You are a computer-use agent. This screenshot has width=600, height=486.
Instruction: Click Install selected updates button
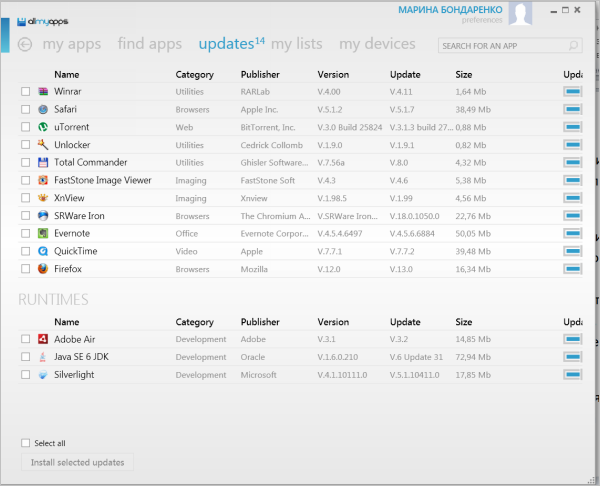pos(77,462)
